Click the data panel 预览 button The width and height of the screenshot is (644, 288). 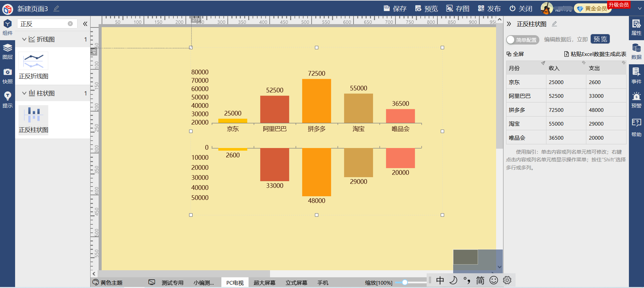[x=600, y=39]
